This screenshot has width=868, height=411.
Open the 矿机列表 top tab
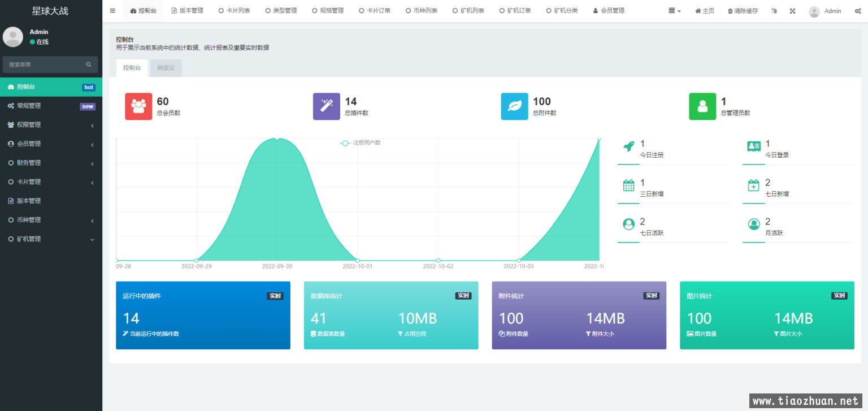coord(468,11)
